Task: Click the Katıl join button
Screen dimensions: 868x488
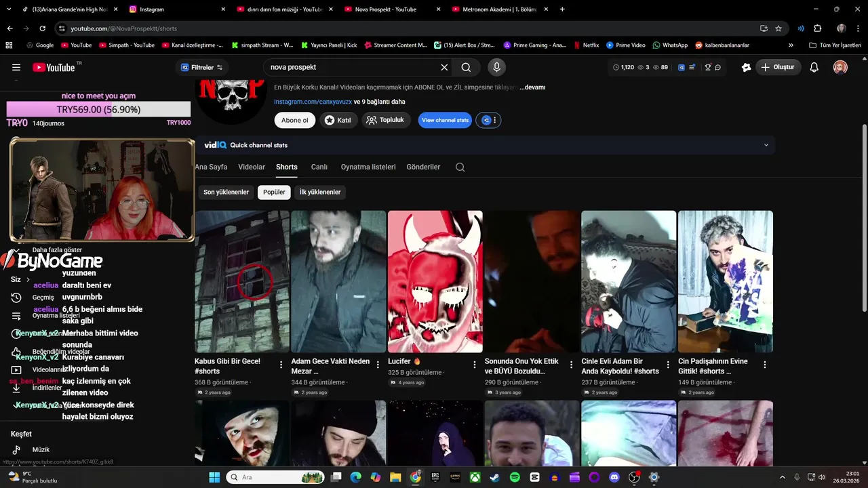Action: [338, 120]
